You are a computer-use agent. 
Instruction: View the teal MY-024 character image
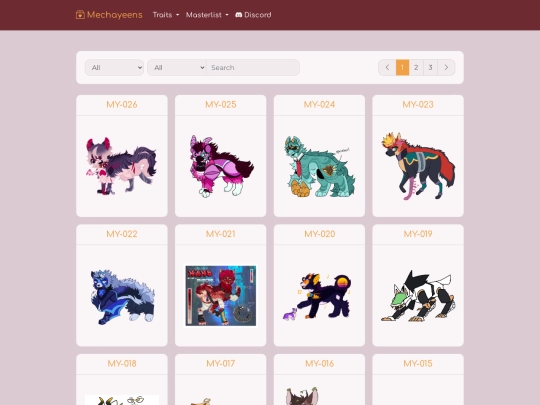319,166
